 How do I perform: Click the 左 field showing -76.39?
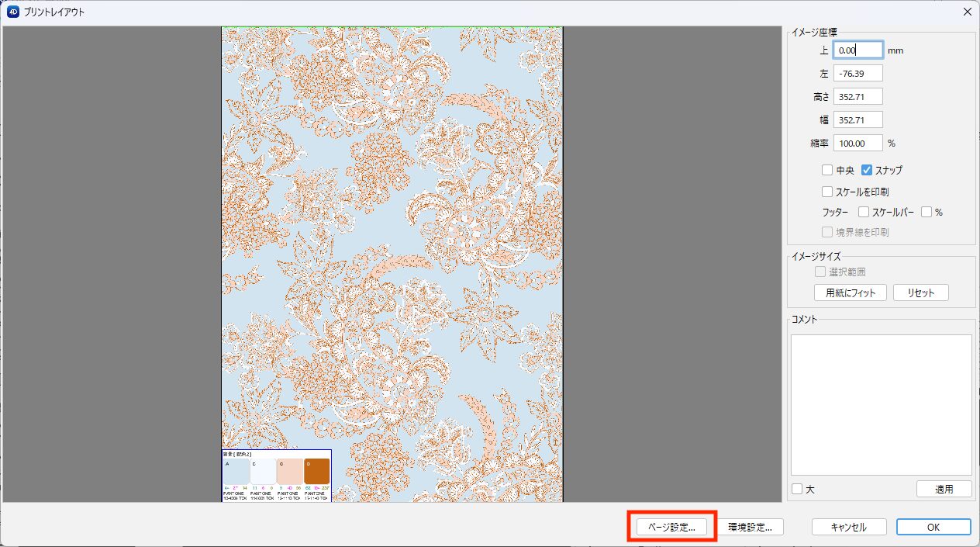click(x=858, y=74)
